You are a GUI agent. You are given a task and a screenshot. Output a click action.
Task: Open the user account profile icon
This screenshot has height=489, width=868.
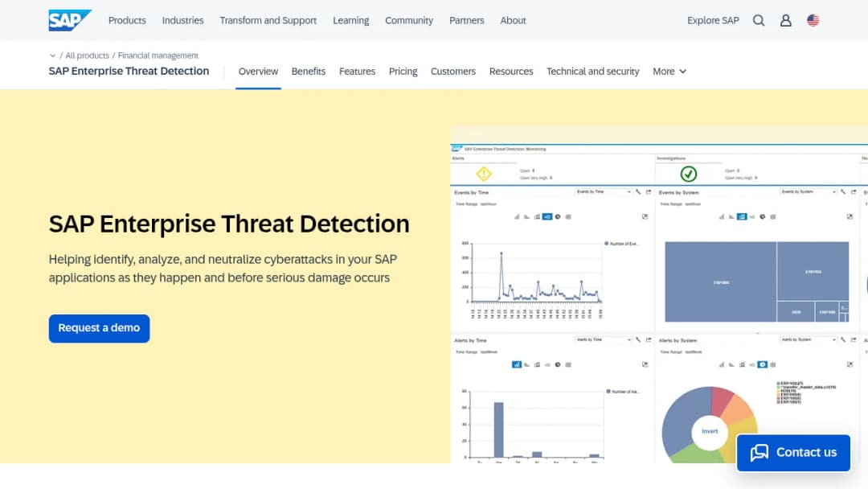point(785,20)
